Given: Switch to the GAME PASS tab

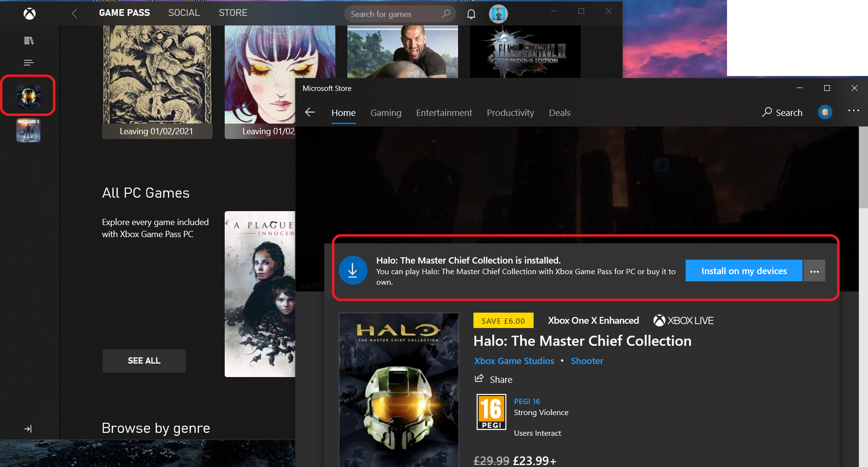Looking at the screenshot, I should point(124,13).
